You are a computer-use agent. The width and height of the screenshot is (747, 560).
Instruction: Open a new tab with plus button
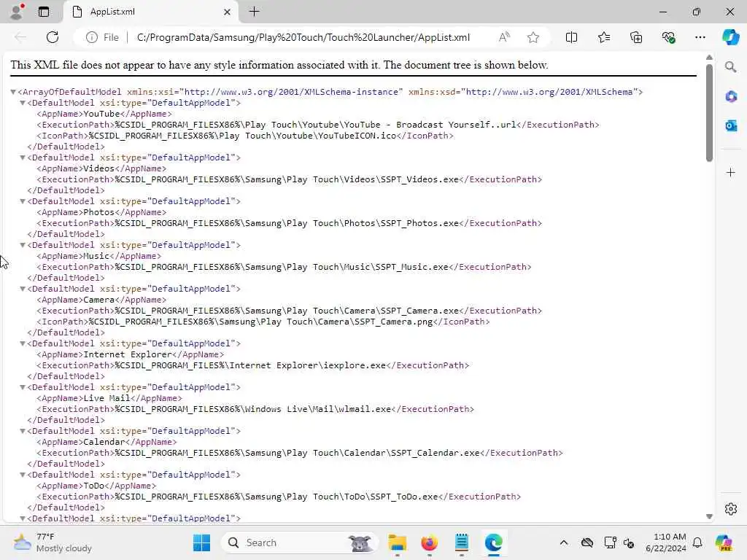point(255,12)
